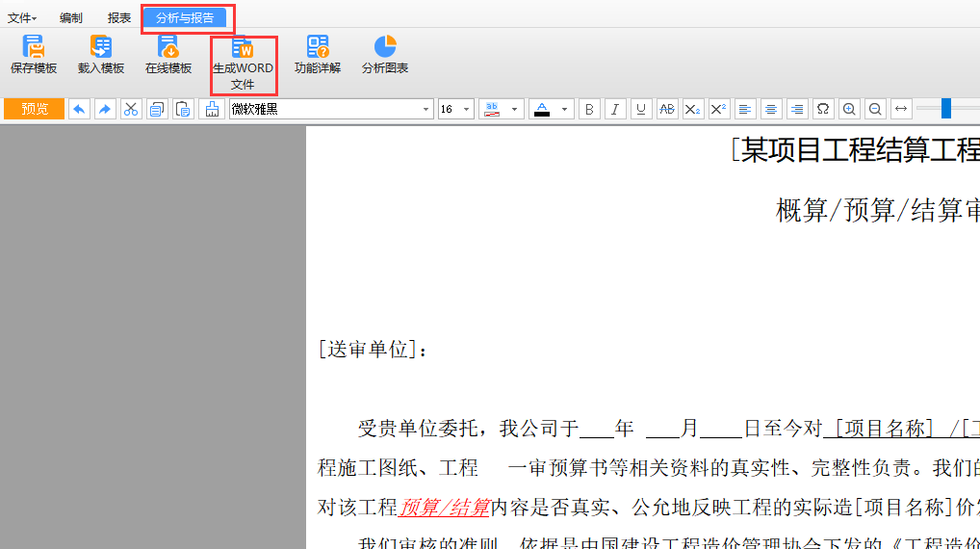Open Analysis Charts (分析图表)

(x=385, y=54)
